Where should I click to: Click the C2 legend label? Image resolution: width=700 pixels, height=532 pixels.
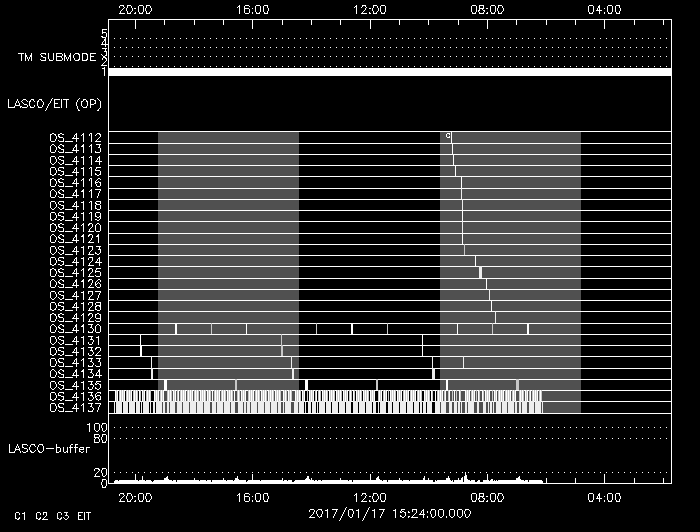coord(42,516)
